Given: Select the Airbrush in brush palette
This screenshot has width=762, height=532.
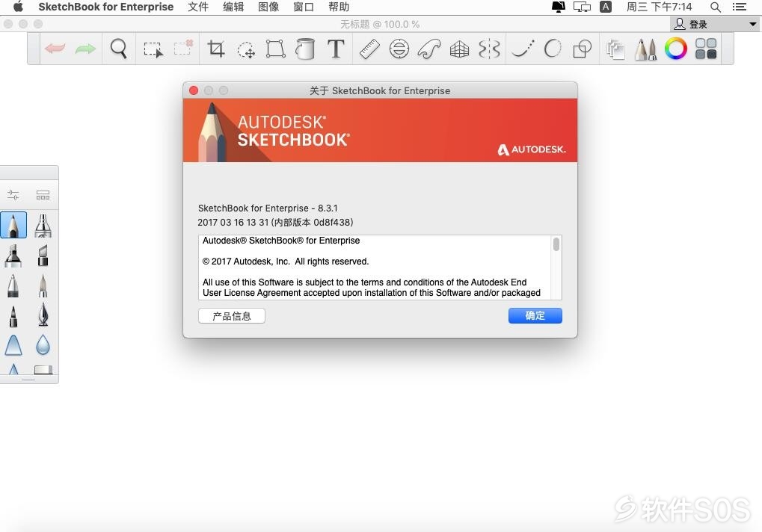Looking at the screenshot, I should pos(43,226).
